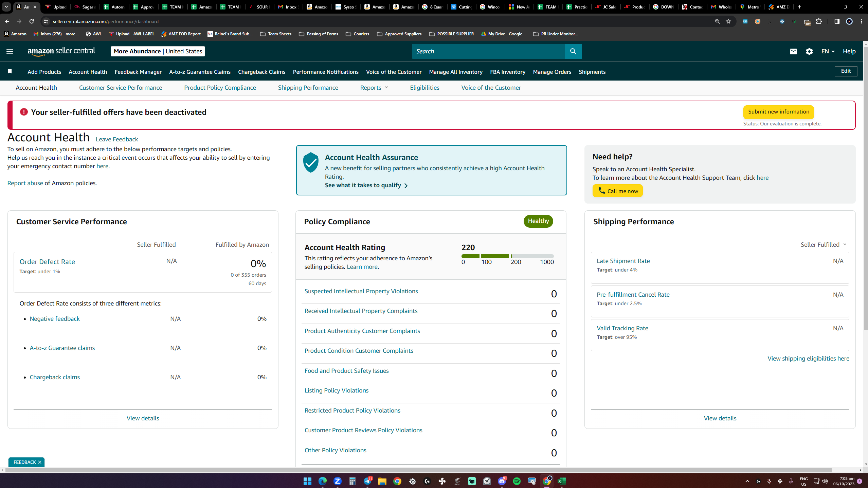This screenshot has height=488, width=868.
Task: Go back with the browser back arrow
Action: (x=7, y=21)
